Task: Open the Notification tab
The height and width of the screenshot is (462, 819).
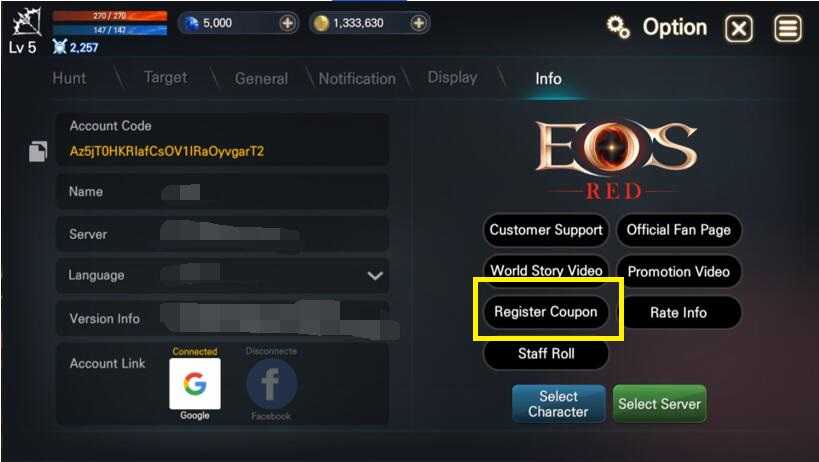Action: pos(357,79)
